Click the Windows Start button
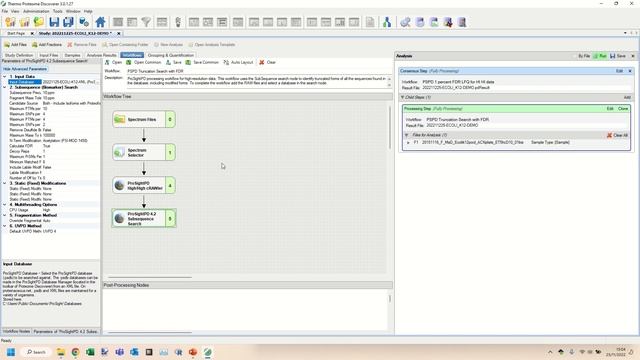640x360 pixels. click(x=11, y=352)
